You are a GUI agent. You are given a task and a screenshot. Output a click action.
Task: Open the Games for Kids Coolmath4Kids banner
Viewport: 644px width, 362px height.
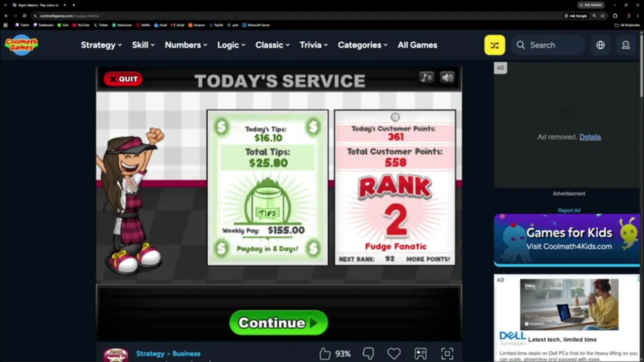[x=567, y=240]
